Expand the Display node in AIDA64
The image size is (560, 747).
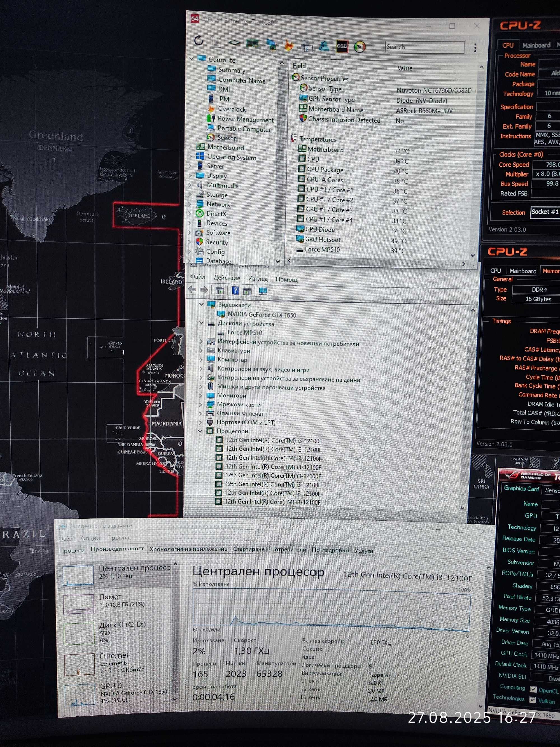[190, 175]
